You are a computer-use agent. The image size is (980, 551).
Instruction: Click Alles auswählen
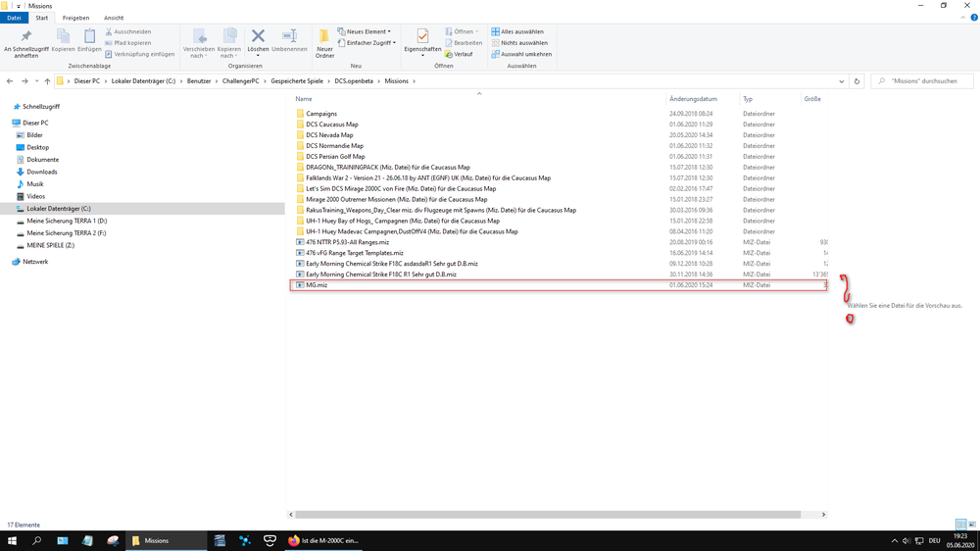click(x=516, y=31)
